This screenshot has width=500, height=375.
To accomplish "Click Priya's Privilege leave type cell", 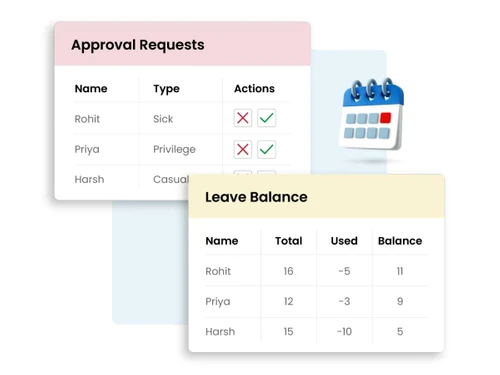I will coord(174,149).
